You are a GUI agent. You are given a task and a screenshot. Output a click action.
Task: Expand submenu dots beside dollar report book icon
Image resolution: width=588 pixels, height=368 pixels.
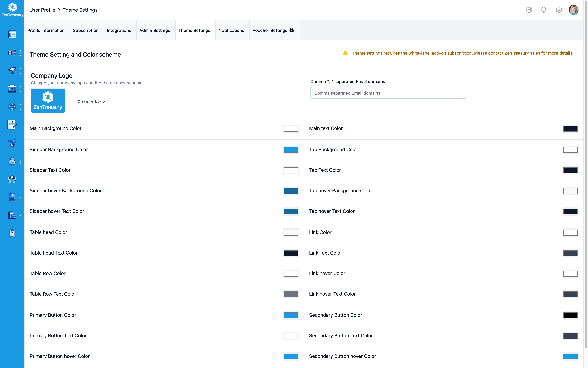pyautogui.click(x=21, y=197)
